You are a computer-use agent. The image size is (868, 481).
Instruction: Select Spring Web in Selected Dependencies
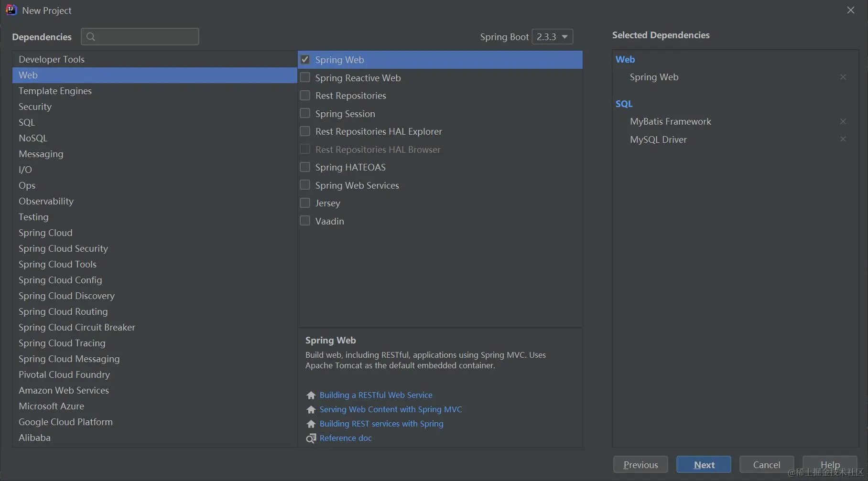[x=654, y=77]
